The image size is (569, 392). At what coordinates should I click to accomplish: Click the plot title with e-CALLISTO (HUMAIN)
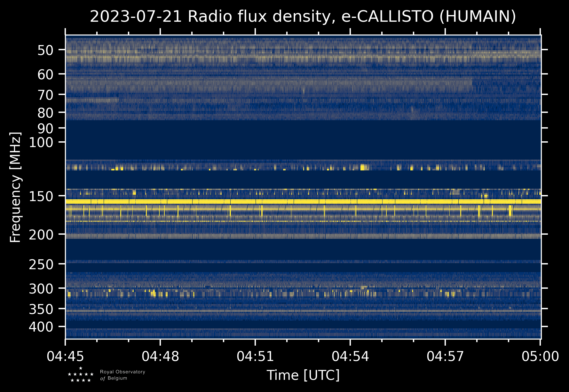click(x=303, y=17)
